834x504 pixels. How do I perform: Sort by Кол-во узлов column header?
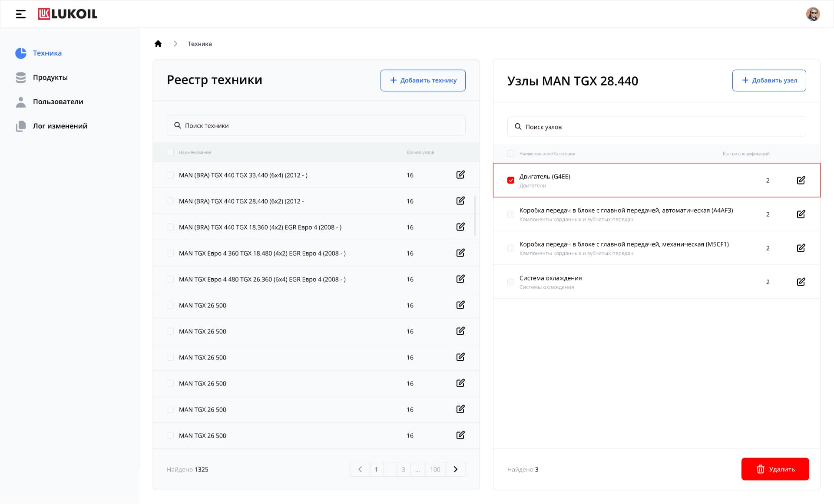point(420,152)
